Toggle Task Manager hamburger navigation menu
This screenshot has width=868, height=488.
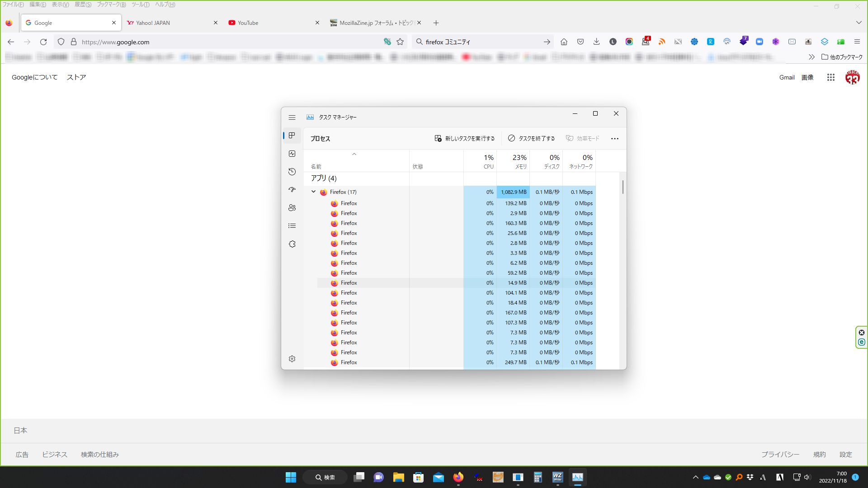tap(292, 117)
